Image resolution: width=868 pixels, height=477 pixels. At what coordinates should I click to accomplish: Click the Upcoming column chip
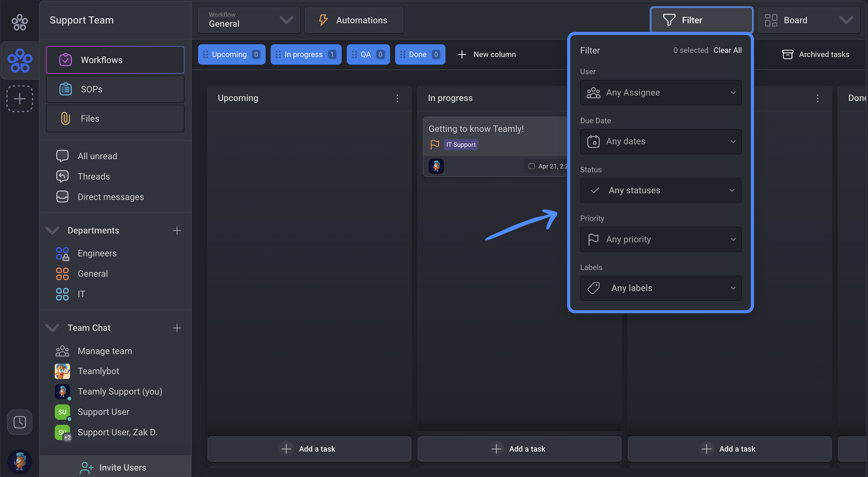231,54
